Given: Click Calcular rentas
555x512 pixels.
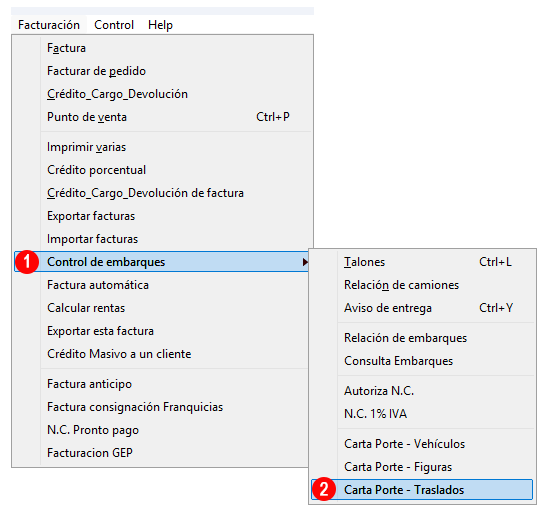Looking at the screenshot, I should (x=162, y=308).
